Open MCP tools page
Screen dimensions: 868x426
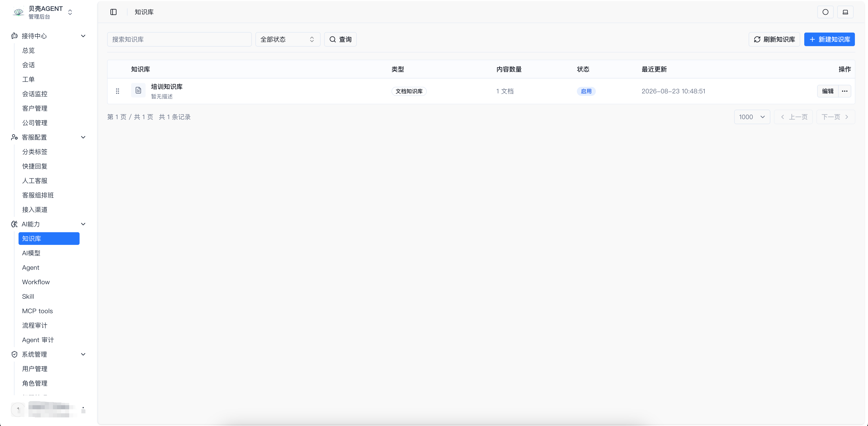(49, 311)
